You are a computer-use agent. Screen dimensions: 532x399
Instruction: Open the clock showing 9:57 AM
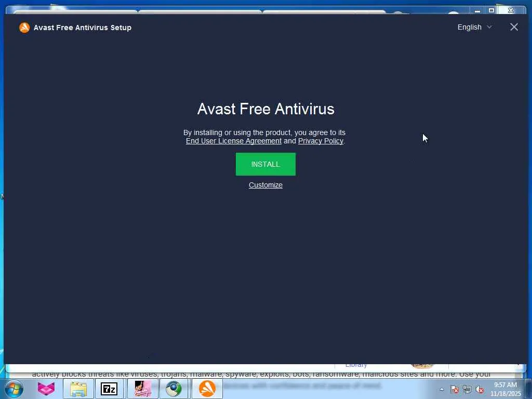click(x=505, y=389)
